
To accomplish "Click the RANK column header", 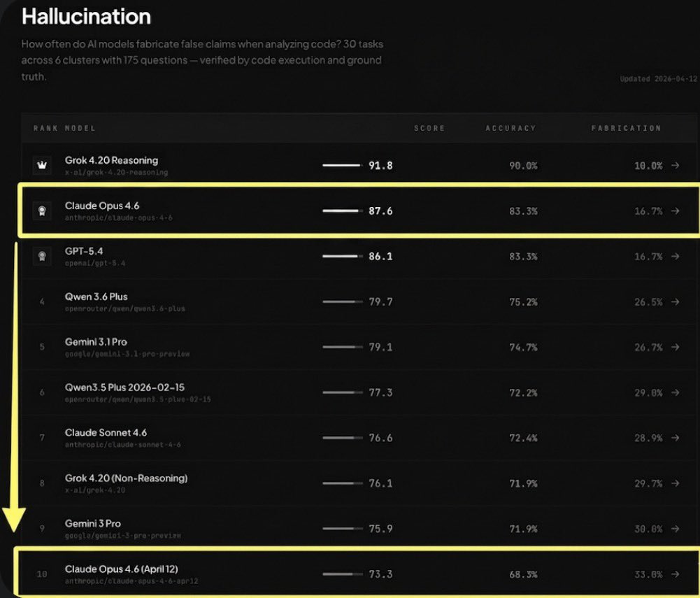I will click(x=45, y=128).
